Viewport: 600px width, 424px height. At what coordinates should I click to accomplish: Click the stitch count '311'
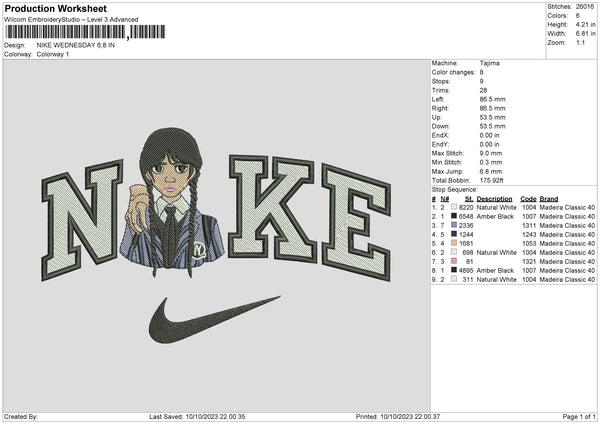point(468,279)
